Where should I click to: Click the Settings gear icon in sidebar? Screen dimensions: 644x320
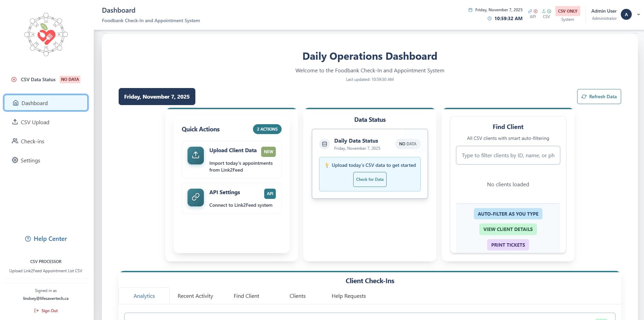click(x=15, y=160)
